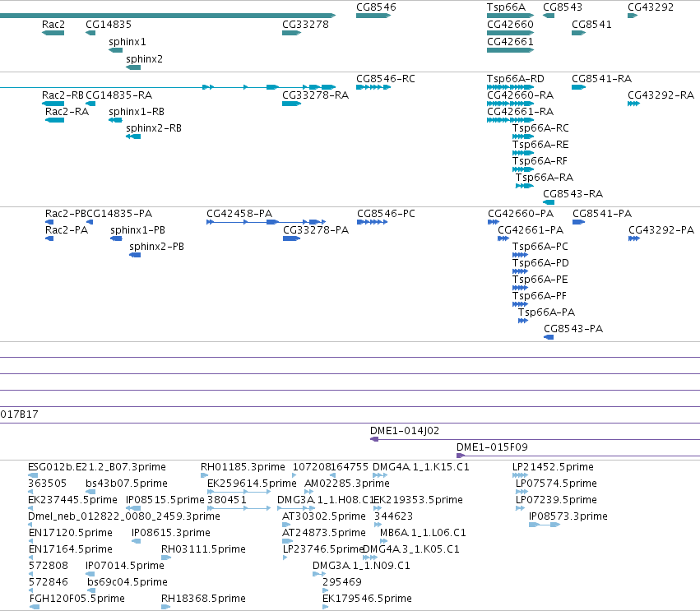Click protein CG42458-PA
The height and width of the screenshot is (611, 700).
click(x=266, y=222)
